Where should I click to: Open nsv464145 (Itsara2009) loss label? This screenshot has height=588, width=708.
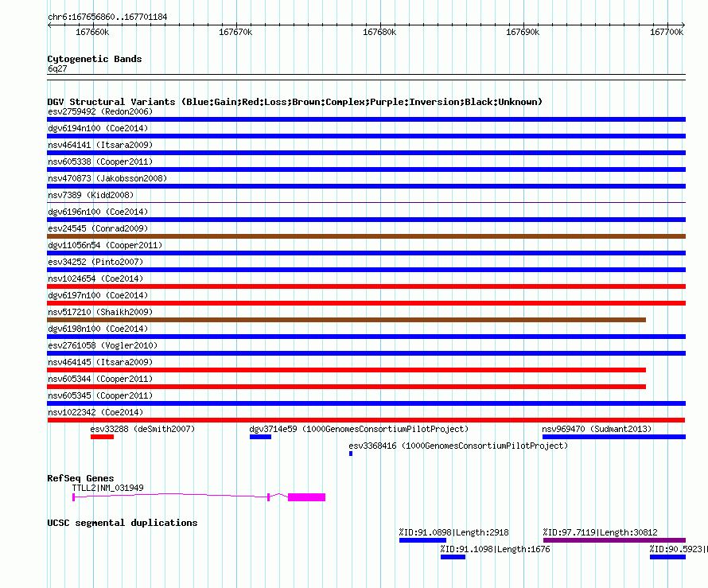100,362
